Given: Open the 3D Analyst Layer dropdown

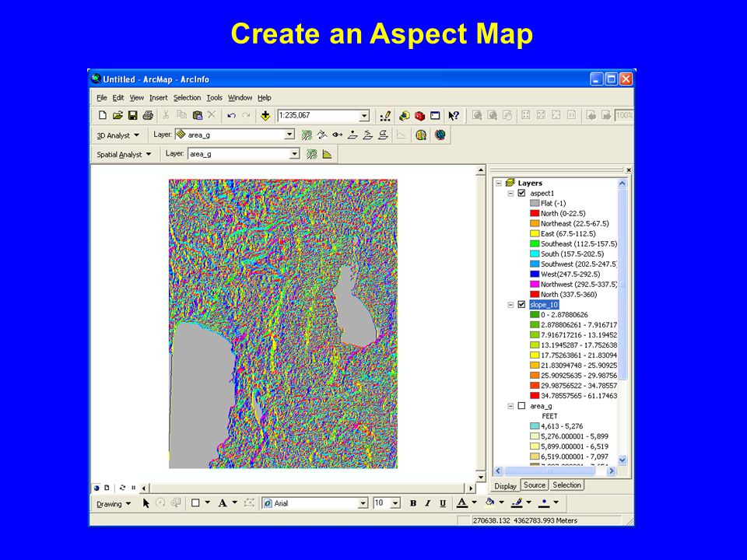Looking at the screenshot, I should point(289,135).
